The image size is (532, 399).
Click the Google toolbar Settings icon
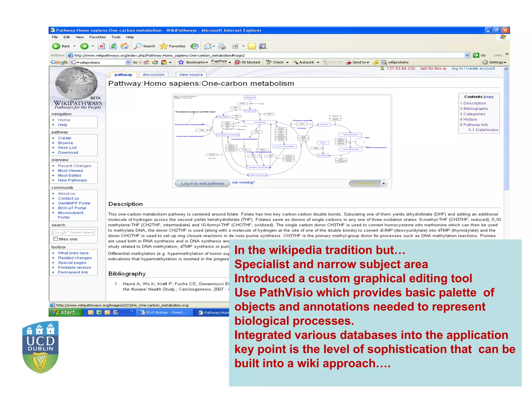[x=485, y=62]
